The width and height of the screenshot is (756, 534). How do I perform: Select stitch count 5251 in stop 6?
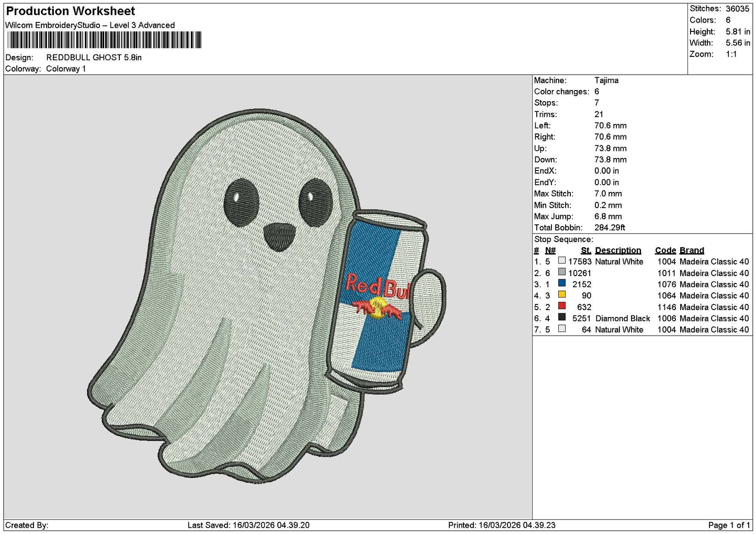pyautogui.click(x=582, y=319)
